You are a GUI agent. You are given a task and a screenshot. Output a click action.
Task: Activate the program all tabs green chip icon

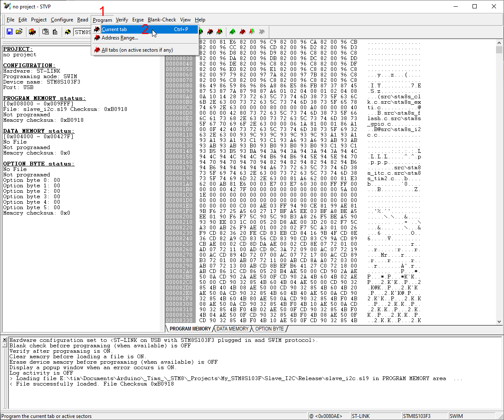[232, 32]
